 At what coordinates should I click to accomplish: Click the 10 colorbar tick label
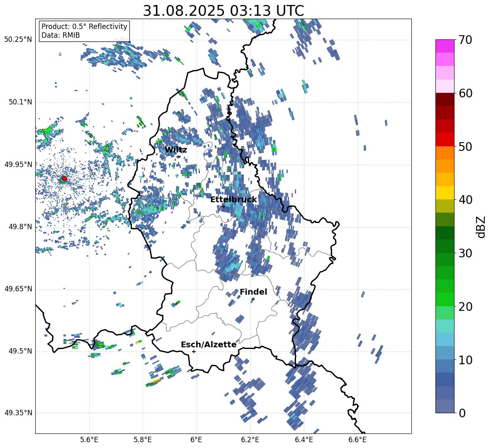point(465,360)
